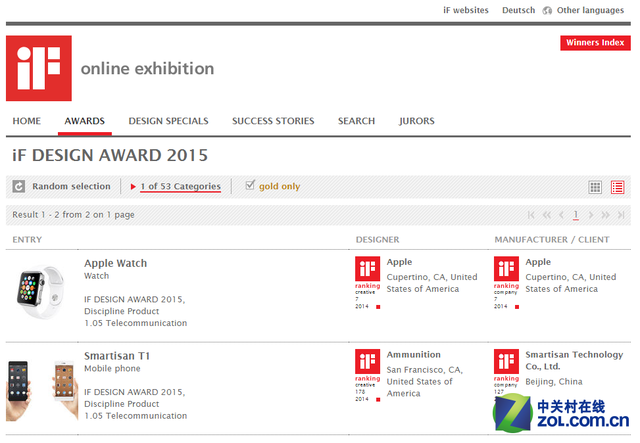Open the Apple Watch entry title
Viewport: 640px width, 443px height.
[x=116, y=263]
